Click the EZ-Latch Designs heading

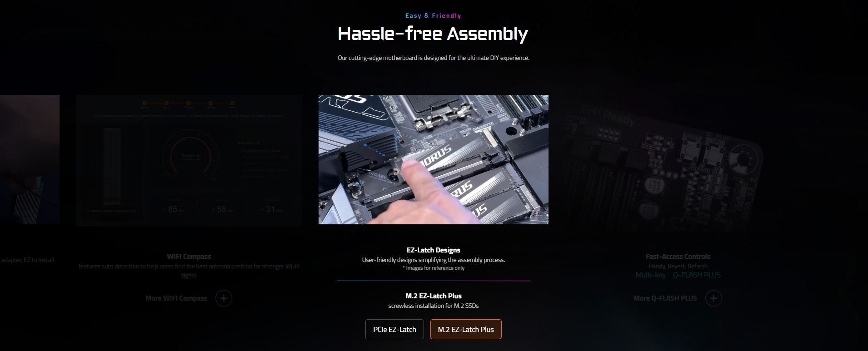pos(434,250)
